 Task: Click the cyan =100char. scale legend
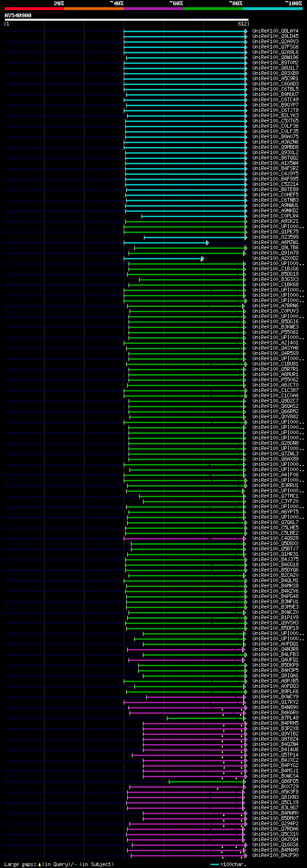pyautogui.click(x=228, y=864)
